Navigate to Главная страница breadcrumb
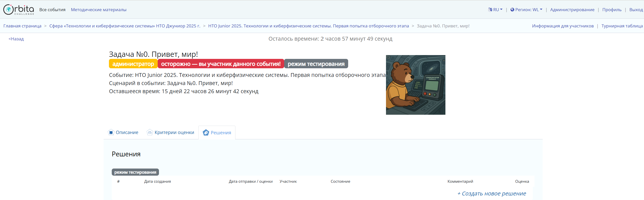644x200 pixels. coord(22,26)
